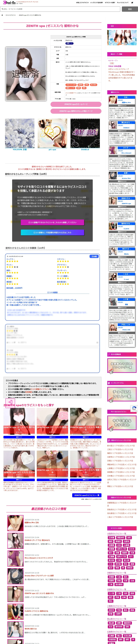The width and height of the screenshot is (138, 644).
Task: Open お気に入りセラピスト in top menu
Action: (x=82, y=2)
